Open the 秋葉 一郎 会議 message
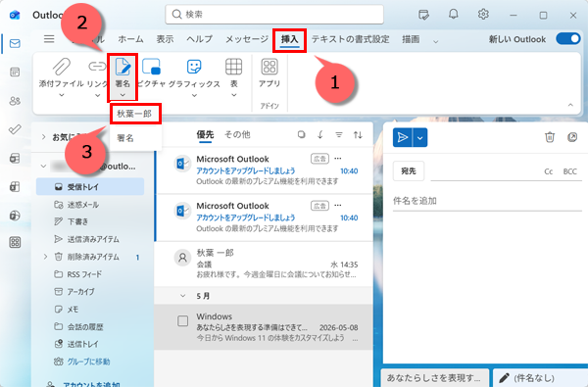 point(264,264)
